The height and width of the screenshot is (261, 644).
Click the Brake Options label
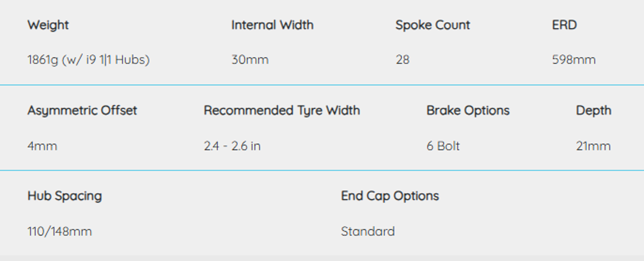pyautogui.click(x=468, y=111)
